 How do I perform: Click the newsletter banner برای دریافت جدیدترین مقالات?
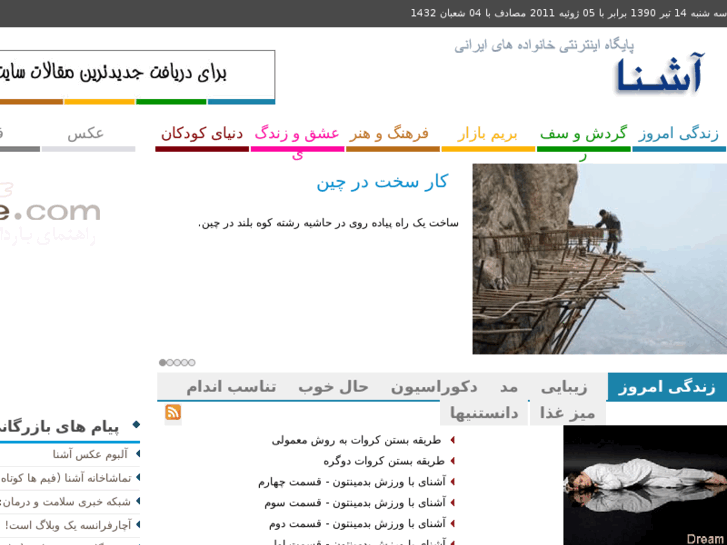[137, 77]
